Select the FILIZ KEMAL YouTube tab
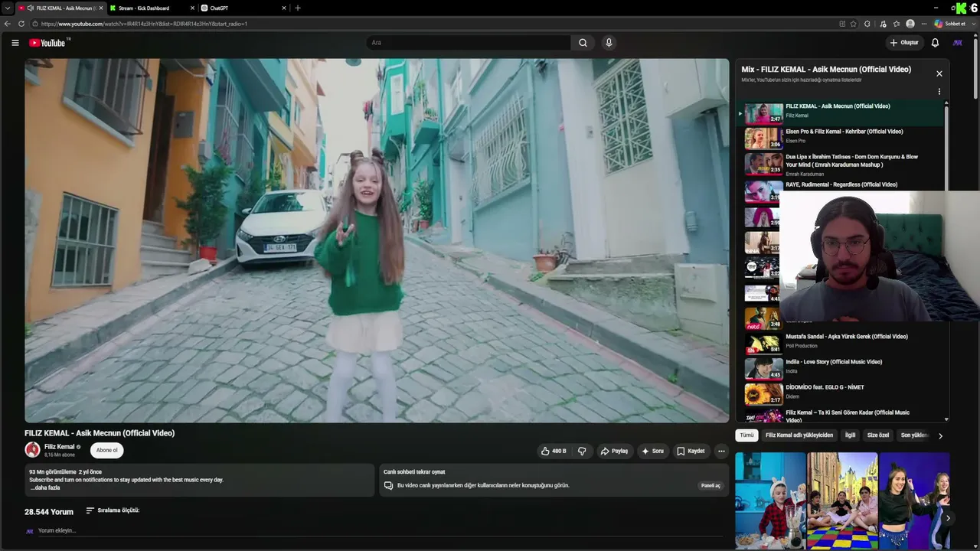The width and height of the screenshot is (980, 551). [60, 8]
